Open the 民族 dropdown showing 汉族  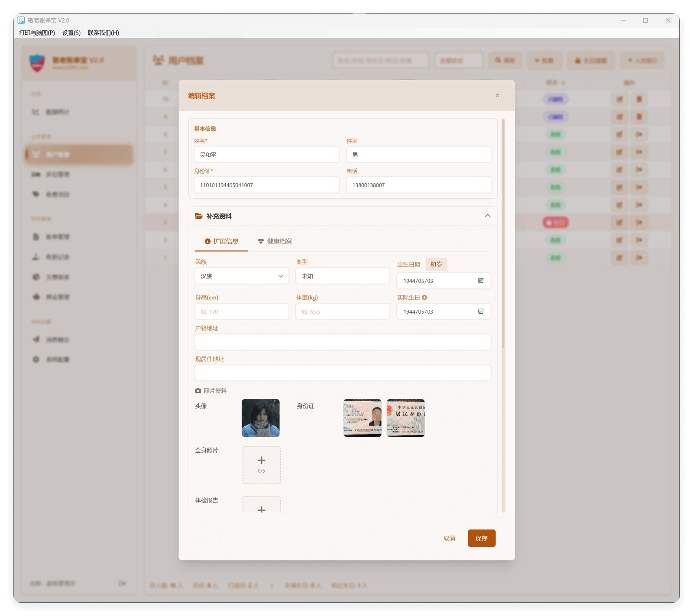[x=242, y=276]
